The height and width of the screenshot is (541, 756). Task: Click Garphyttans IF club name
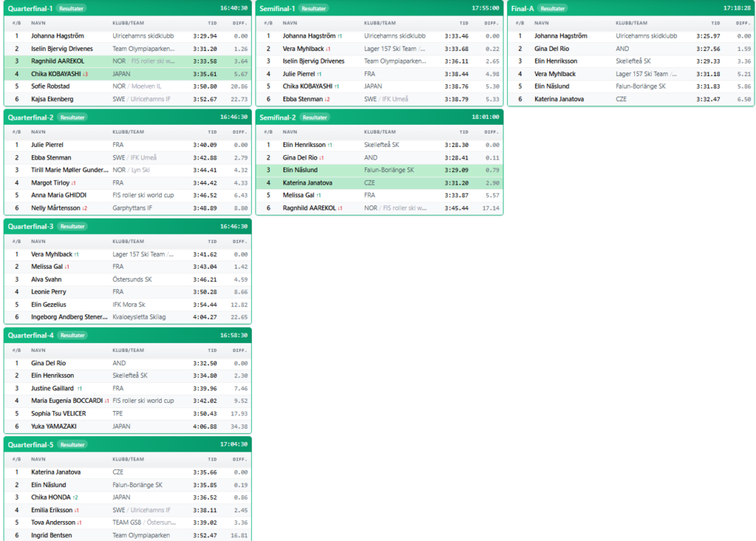pos(132,208)
